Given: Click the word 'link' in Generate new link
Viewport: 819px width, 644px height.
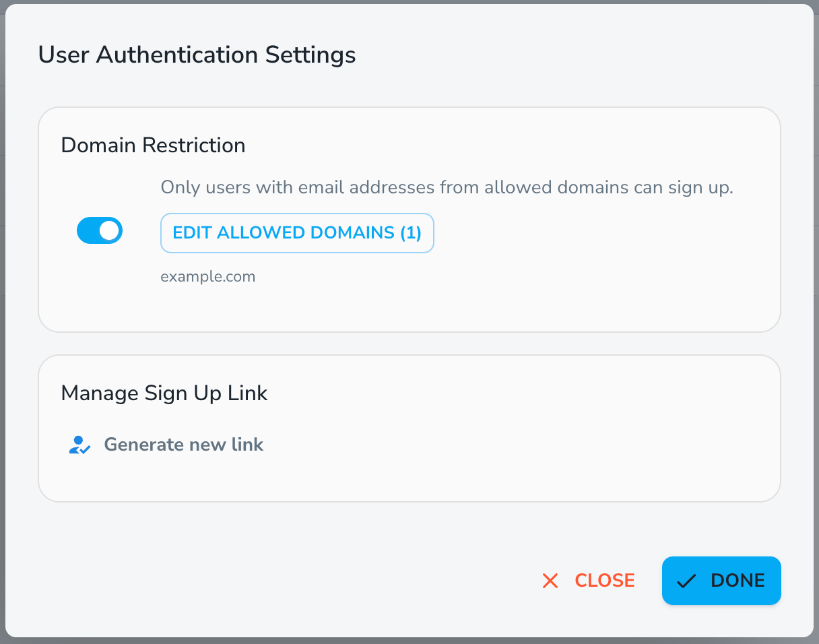Looking at the screenshot, I should [247, 445].
